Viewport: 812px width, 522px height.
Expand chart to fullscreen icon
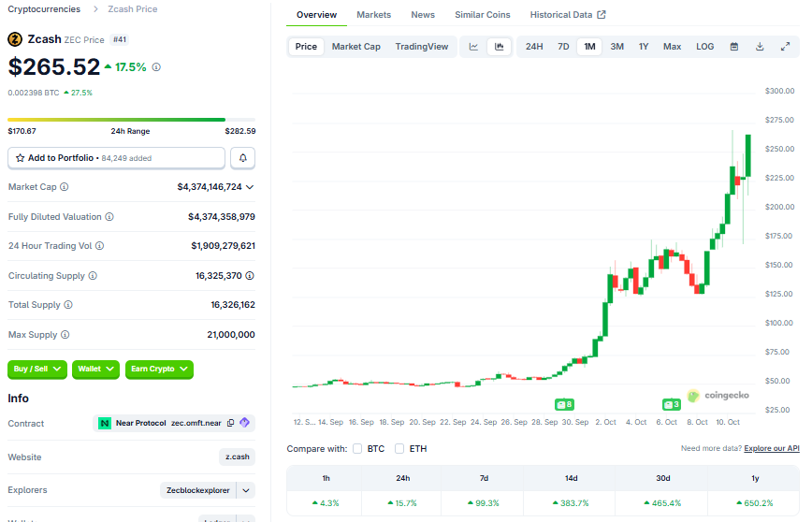click(785, 47)
